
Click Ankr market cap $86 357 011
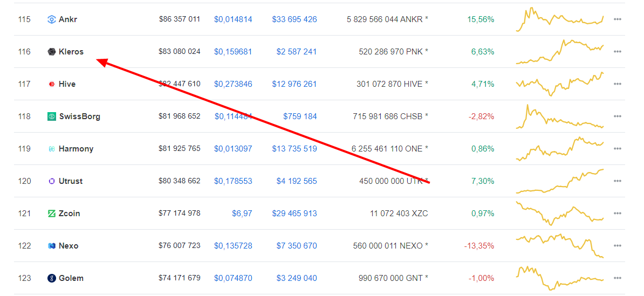180,19
